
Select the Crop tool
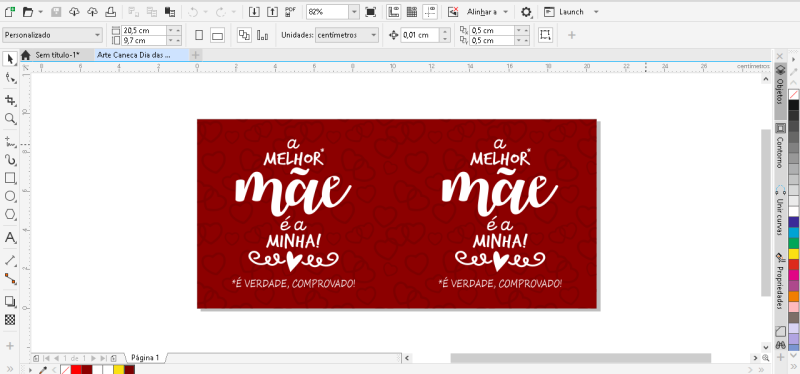pyautogui.click(x=10, y=99)
